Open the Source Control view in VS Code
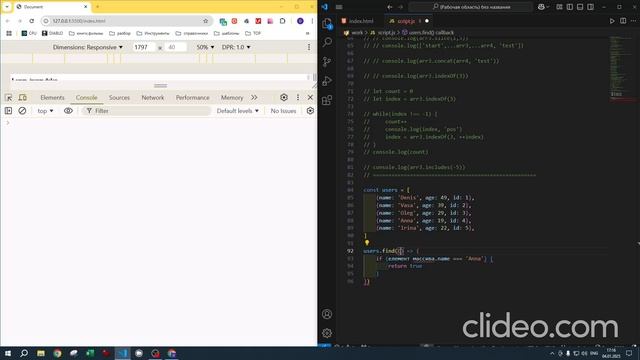 click(x=327, y=61)
